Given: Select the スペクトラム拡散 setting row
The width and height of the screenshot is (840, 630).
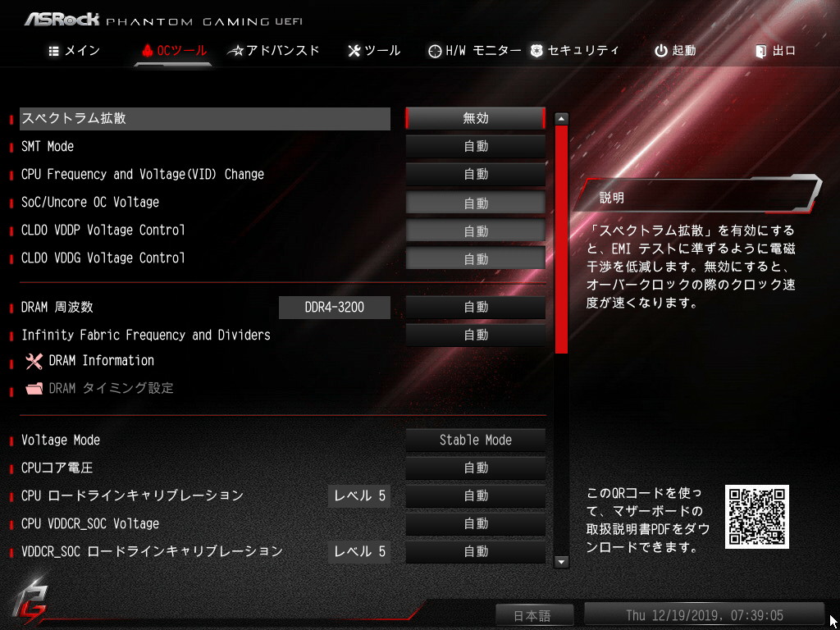Looking at the screenshot, I should (x=204, y=118).
